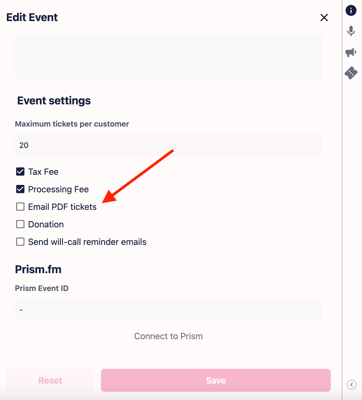Viewport: 362px width, 400px height.
Task: Focus the Maximum tickets per customer field
Action: point(168,145)
